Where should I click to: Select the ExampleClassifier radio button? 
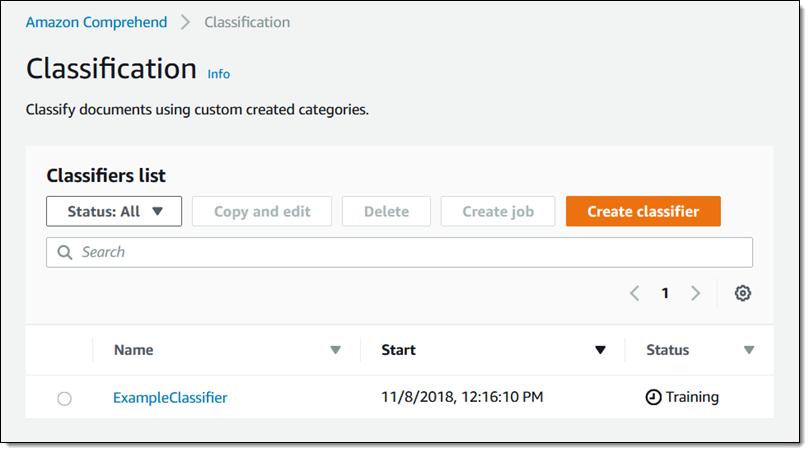tap(65, 399)
